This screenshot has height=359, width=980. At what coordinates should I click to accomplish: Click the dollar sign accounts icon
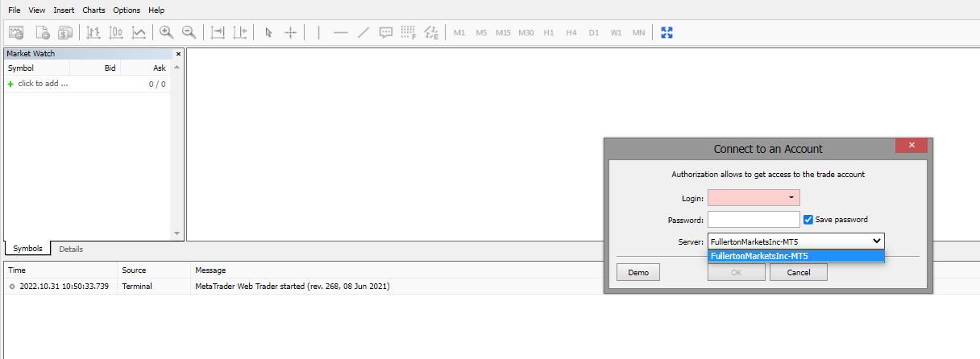coord(65,33)
